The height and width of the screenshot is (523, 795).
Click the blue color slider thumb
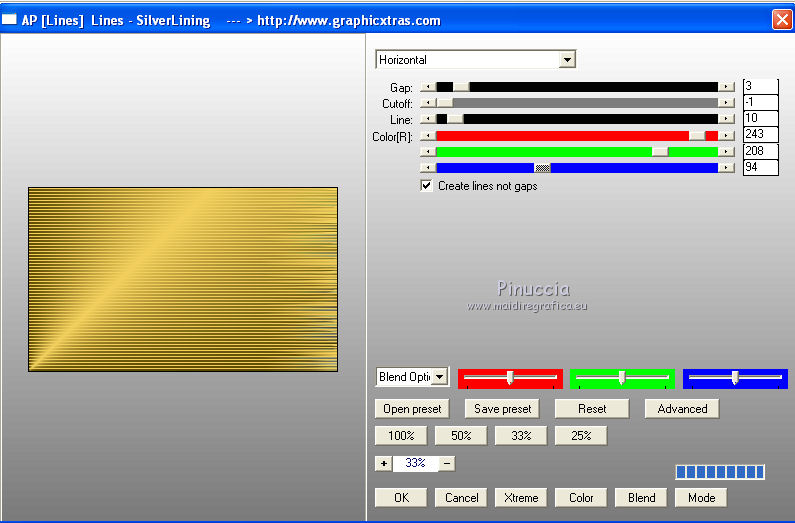click(x=543, y=168)
